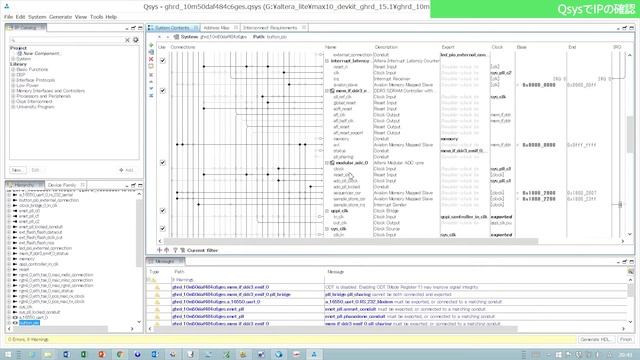Switch to the Device Family tab
The image size is (640, 360).
point(62,185)
